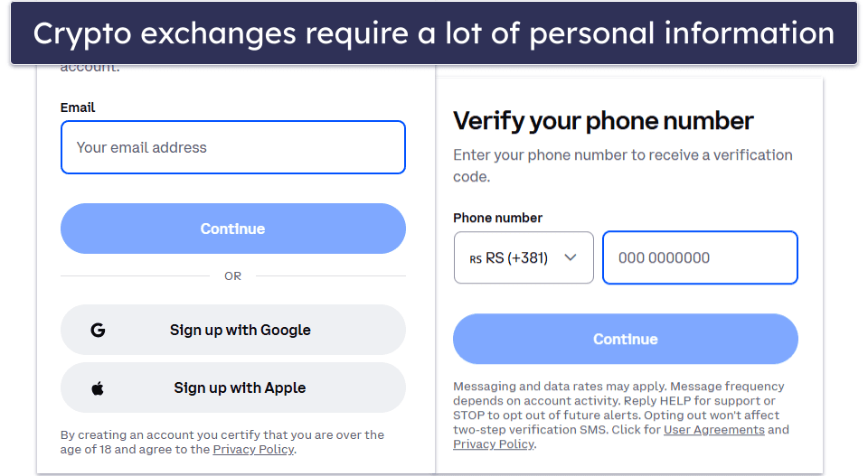The width and height of the screenshot is (868, 476).
Task: Click the RS country flag icon
Action: click(476, 258)
